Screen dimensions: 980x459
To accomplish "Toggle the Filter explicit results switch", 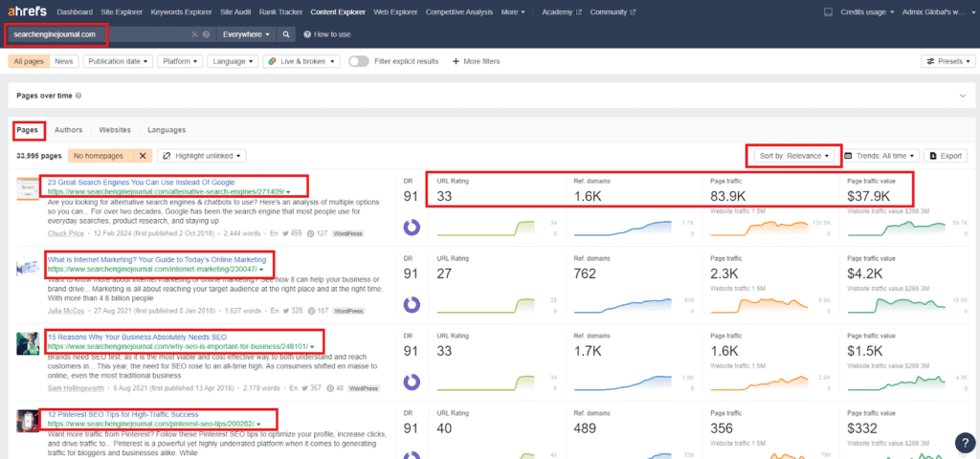I will point(359,61).
